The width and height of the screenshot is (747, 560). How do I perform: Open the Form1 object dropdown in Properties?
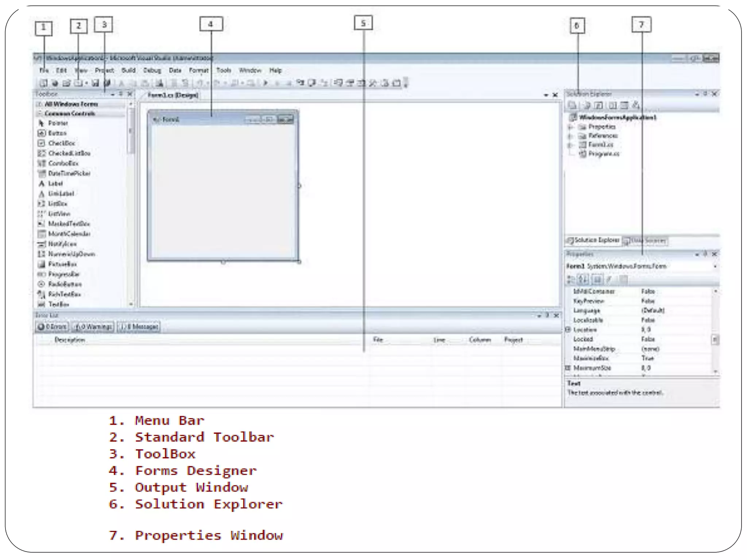715,267
